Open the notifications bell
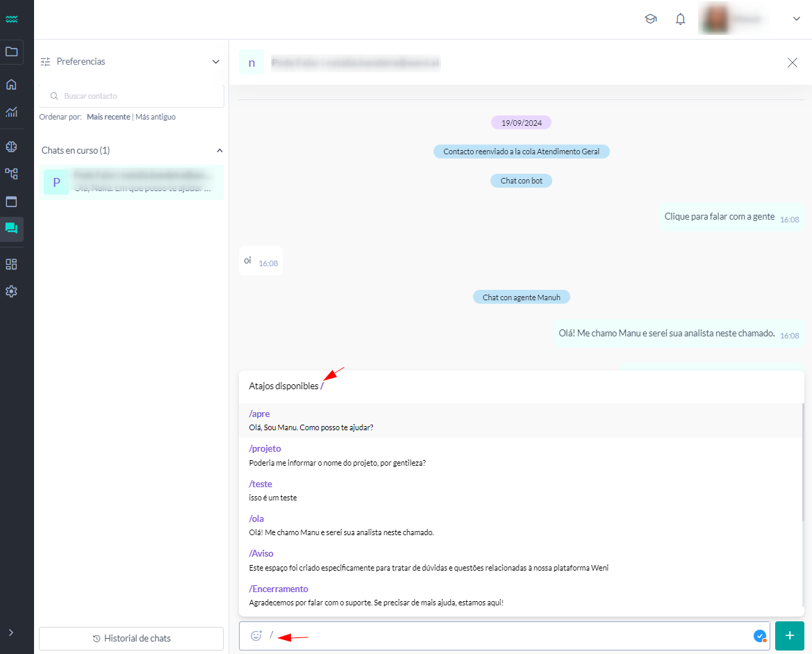The image size is (812, 654). 681,19
